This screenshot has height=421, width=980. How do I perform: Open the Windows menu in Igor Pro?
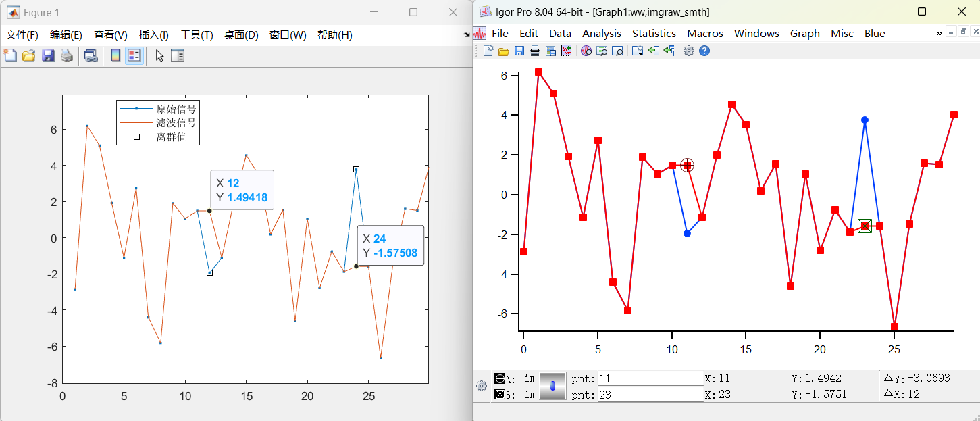(x=756, y=33)
